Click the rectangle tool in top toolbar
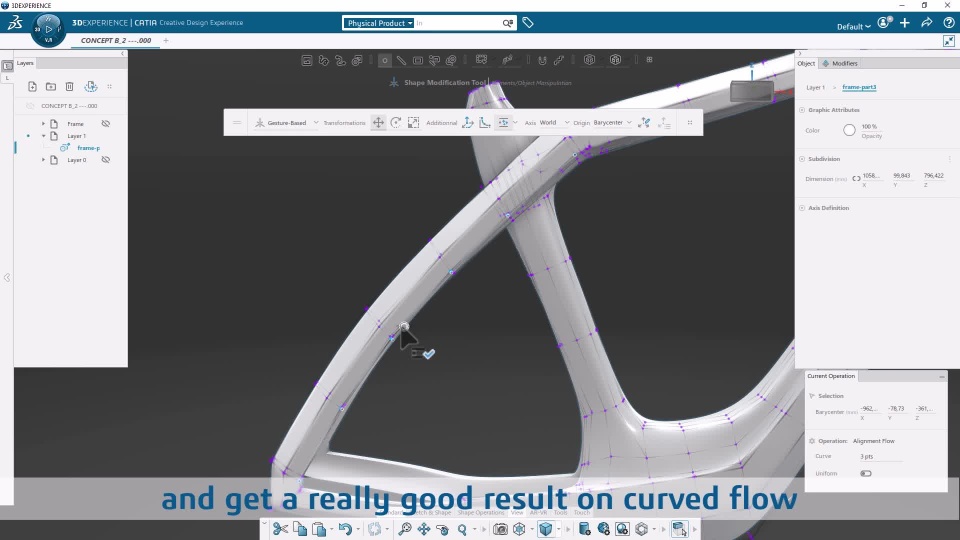The width and height of the screenshot is (960, 540). (x=418, y=60)
